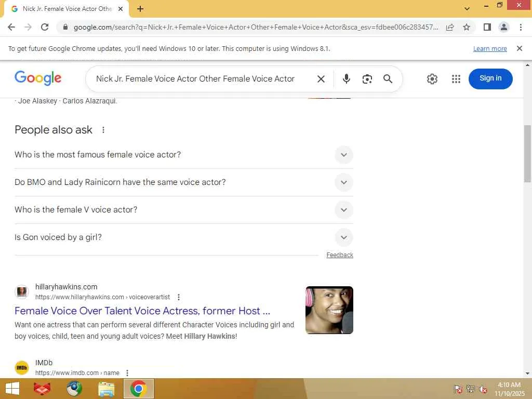Screen dimensions: 532x399
Task: Click the https://www.imdb.com › name URL
Action: (x=77, y=373)
